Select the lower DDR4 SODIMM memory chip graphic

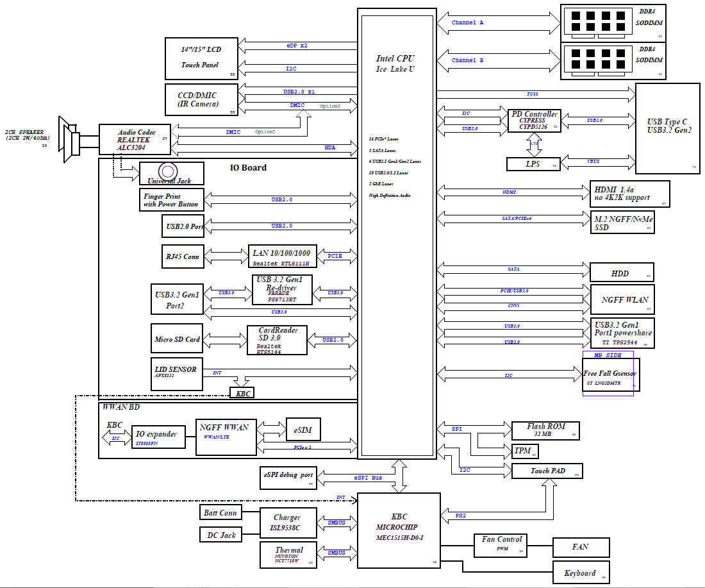point(598,61)
